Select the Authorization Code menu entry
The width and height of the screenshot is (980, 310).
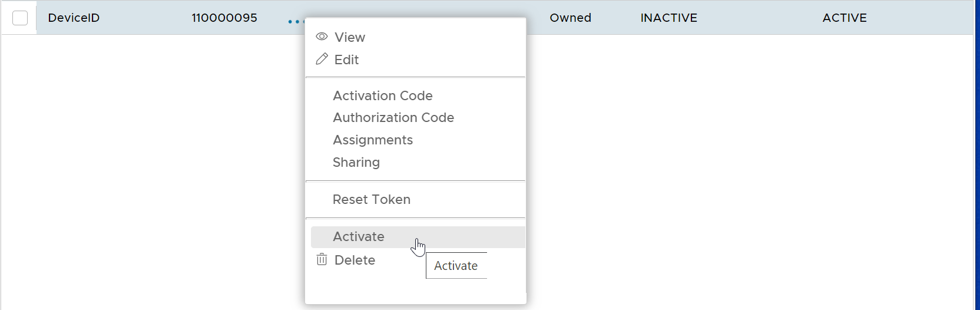[x=393, y=117]
